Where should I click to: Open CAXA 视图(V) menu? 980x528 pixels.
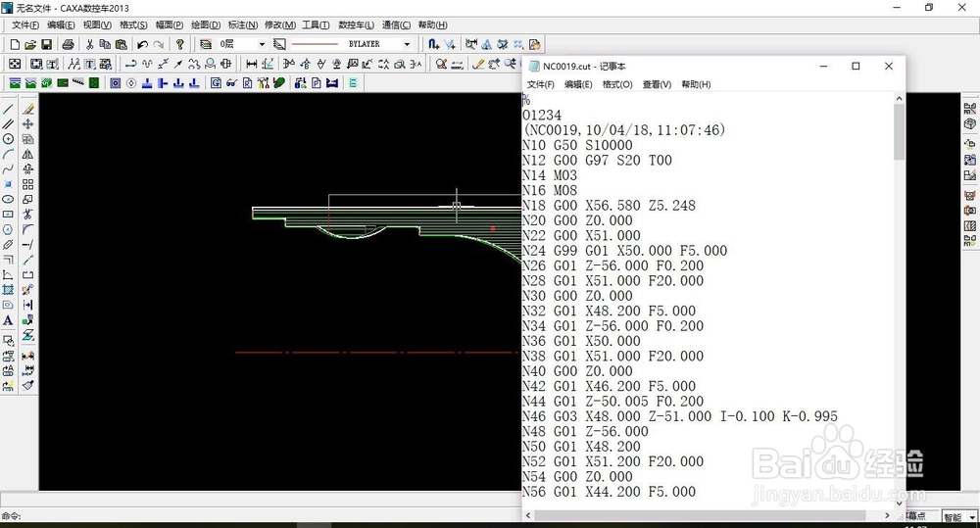coord(97,25)
